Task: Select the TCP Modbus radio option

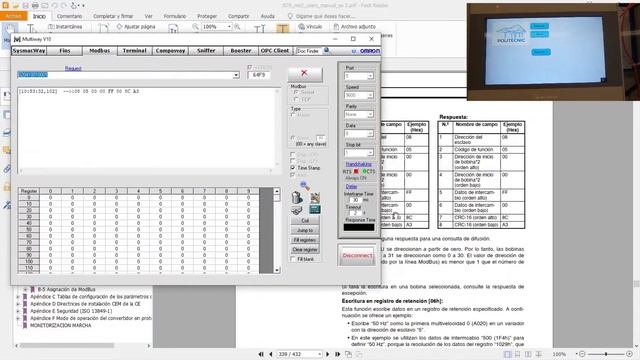Action: point(296,99)
